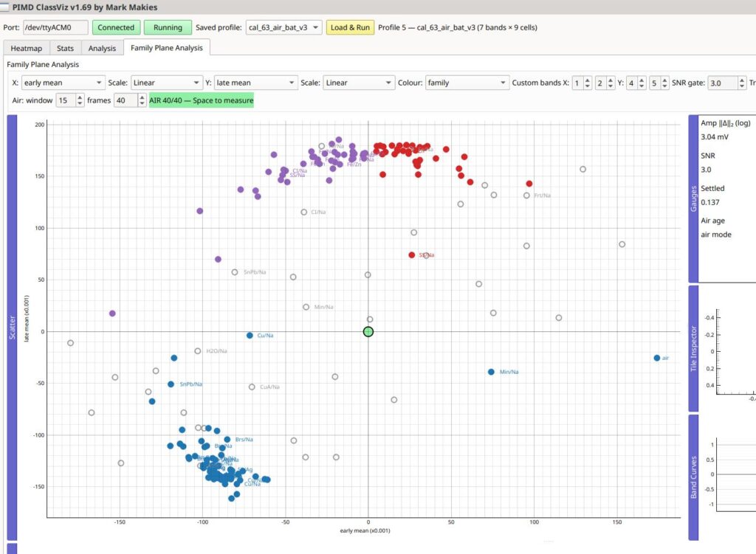Select the blue SnPb/Na data point
Screen dimensions: 756x554
click(x=171, y=384)
